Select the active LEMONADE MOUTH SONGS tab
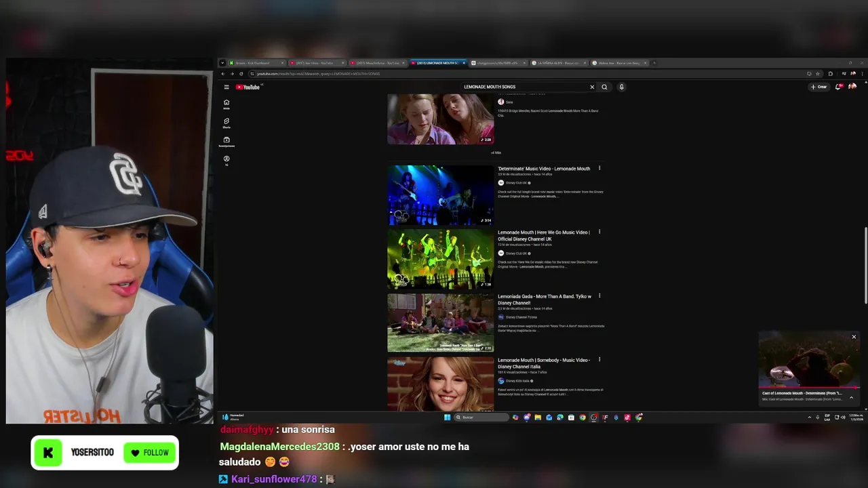 click(437, 63)
